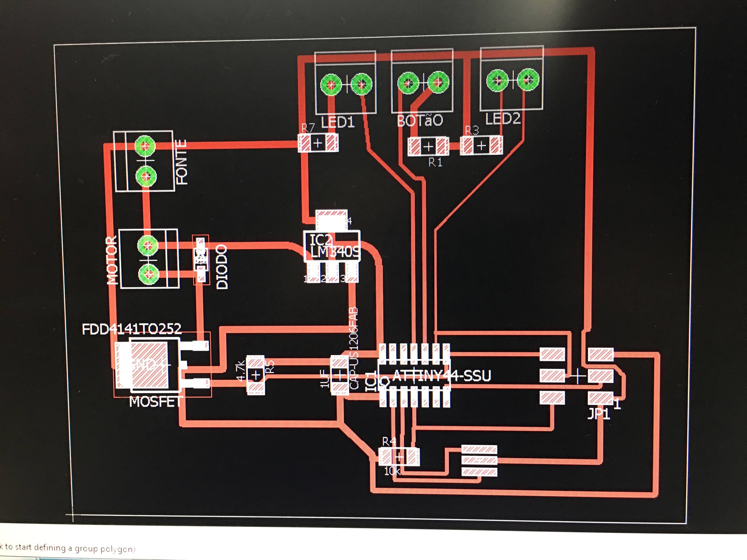Click the MOTOR connector label
This screenshot has height=560, width=747.
tap(112, 260)
